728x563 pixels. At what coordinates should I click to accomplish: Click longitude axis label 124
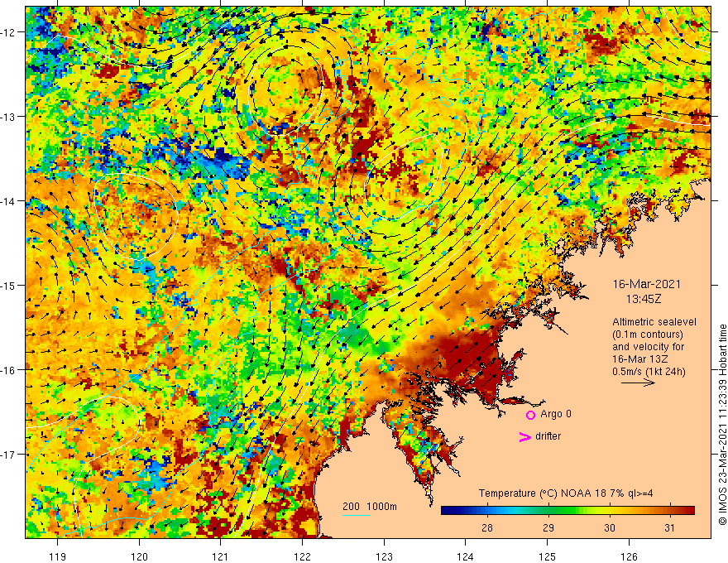pos(465,557)
